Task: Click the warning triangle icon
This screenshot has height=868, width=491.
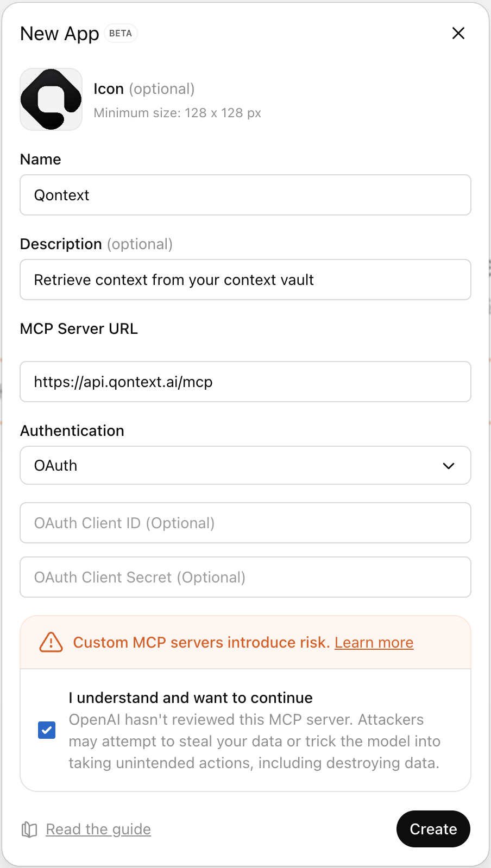Action: pos(51,642)
